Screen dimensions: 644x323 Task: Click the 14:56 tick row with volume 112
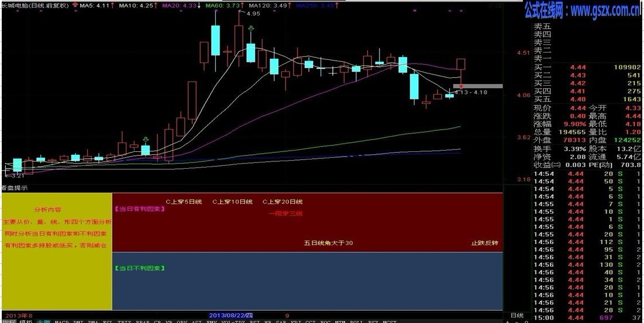tap(587, 242)
